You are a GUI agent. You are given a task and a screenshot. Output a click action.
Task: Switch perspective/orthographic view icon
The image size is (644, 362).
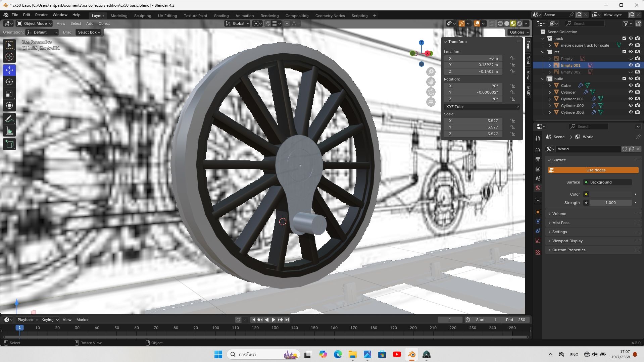[431, 102]
